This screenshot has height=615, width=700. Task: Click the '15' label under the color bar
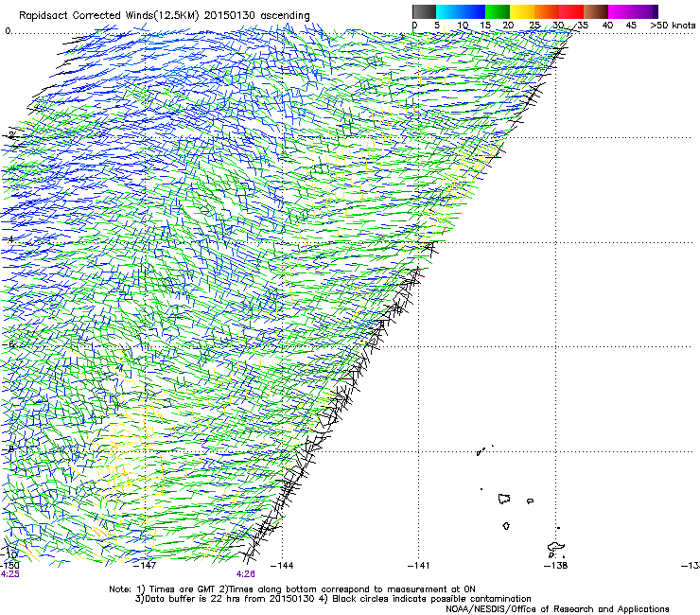485,26
